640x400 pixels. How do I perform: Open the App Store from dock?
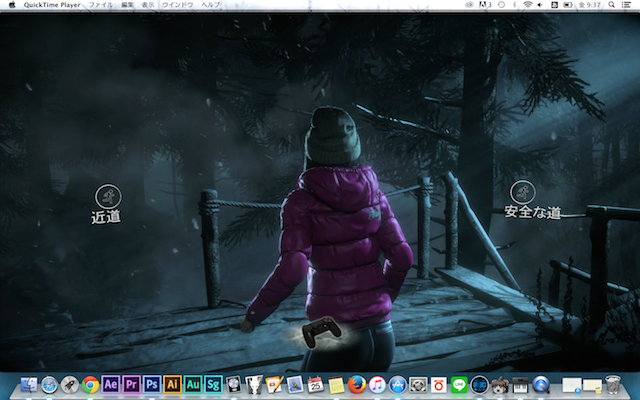(x=398, y=384)
